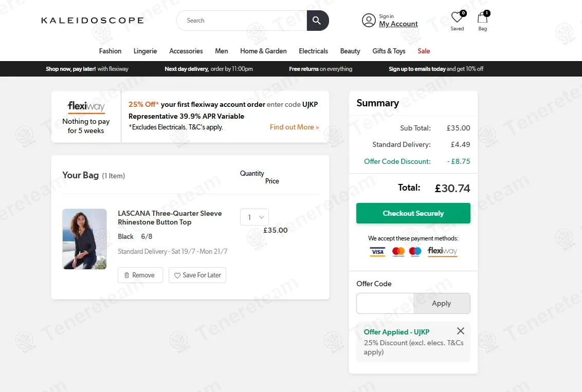Click the Kaleidoscope logo
This screenshot has height=392, width=582.
93,21
